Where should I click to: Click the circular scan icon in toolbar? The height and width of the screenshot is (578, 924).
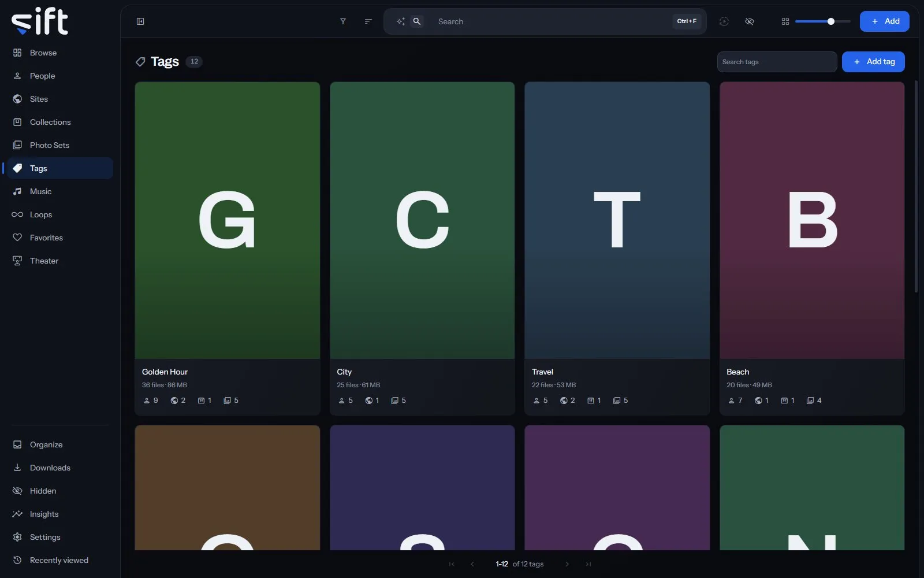click(724, 21)
